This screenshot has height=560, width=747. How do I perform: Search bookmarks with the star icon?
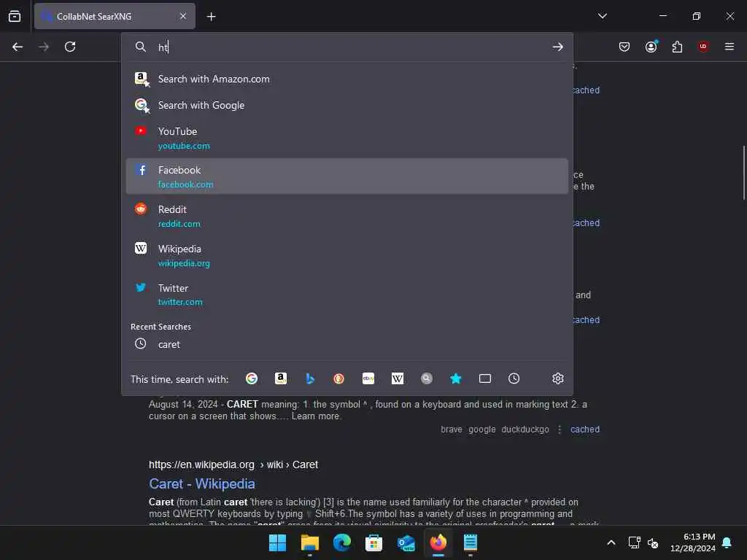(x=455, y=378)
